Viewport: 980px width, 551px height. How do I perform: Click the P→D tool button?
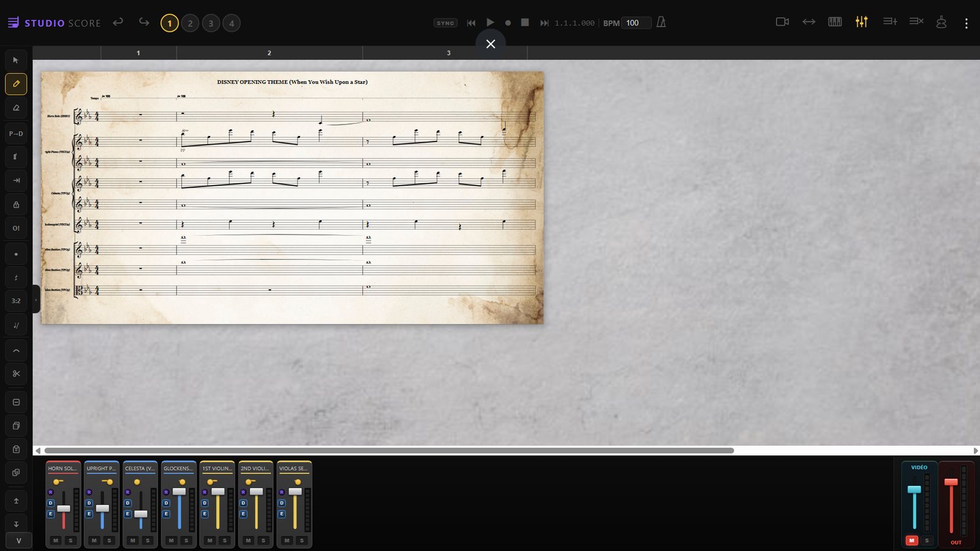[x=16, y=134]
